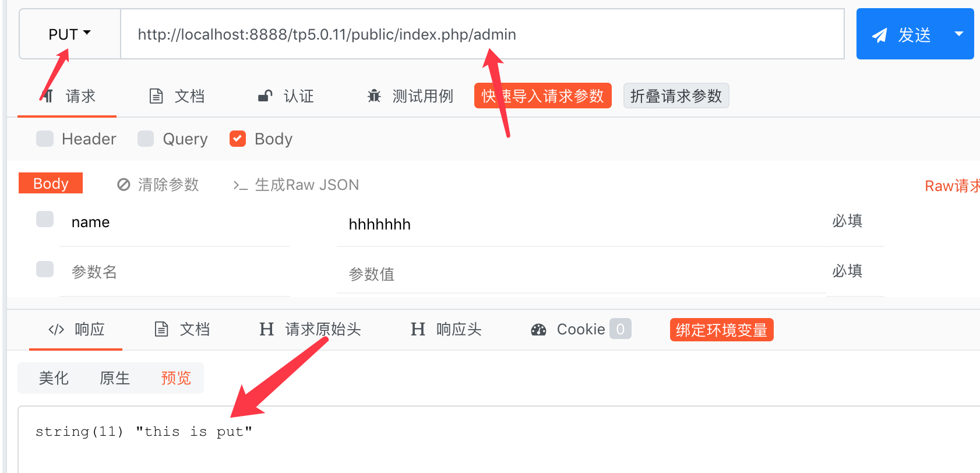
Task: Click the request URL input field
Action: tap(482, 34)
